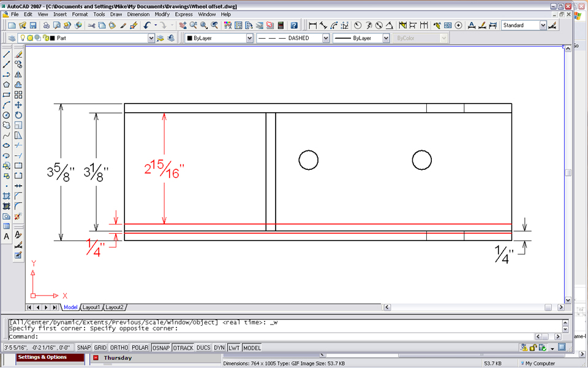Screen dimensions: 588x368
Task: Toggle OTRACK in status bar
Action: point(183,348)
